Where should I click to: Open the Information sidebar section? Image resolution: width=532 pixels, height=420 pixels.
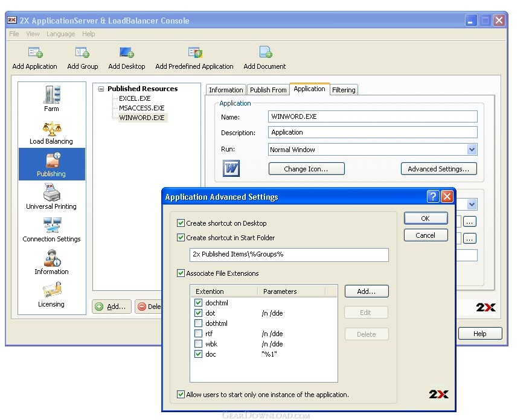point(51,262)
